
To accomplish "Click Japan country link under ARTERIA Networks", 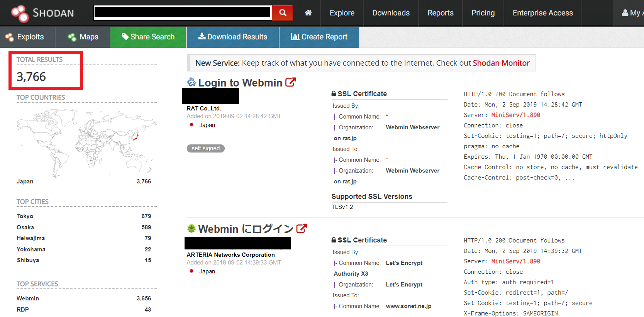I will pos(207,271).
